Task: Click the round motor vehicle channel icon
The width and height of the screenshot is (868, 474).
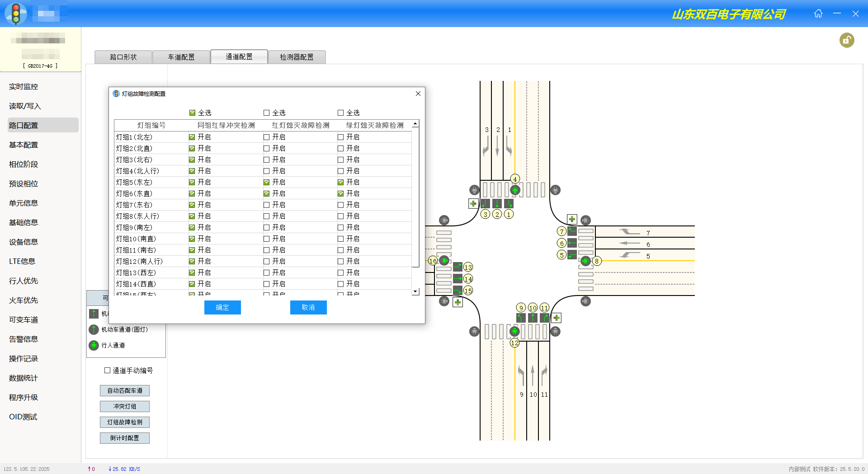Action: pyautogui.click(x=94, y=329)
